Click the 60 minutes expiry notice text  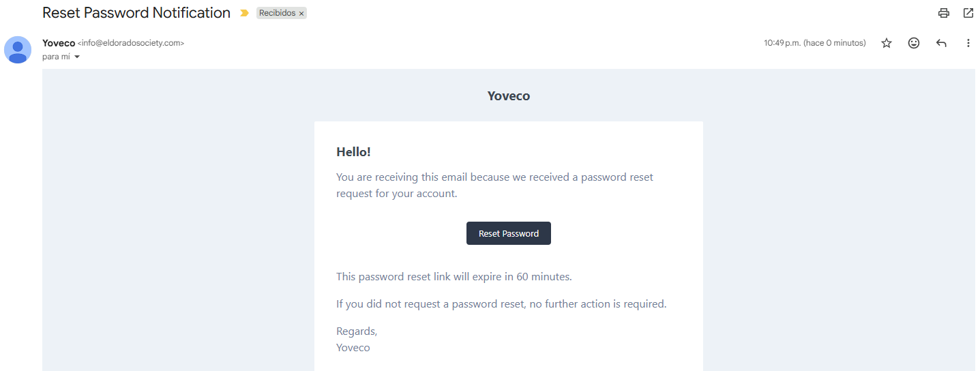click(x=454, y=277)
